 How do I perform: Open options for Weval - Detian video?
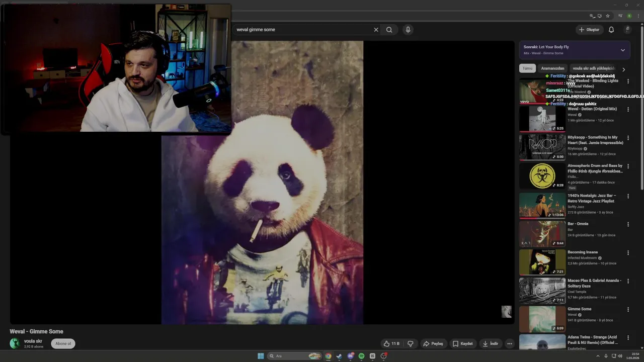[628, 109]
